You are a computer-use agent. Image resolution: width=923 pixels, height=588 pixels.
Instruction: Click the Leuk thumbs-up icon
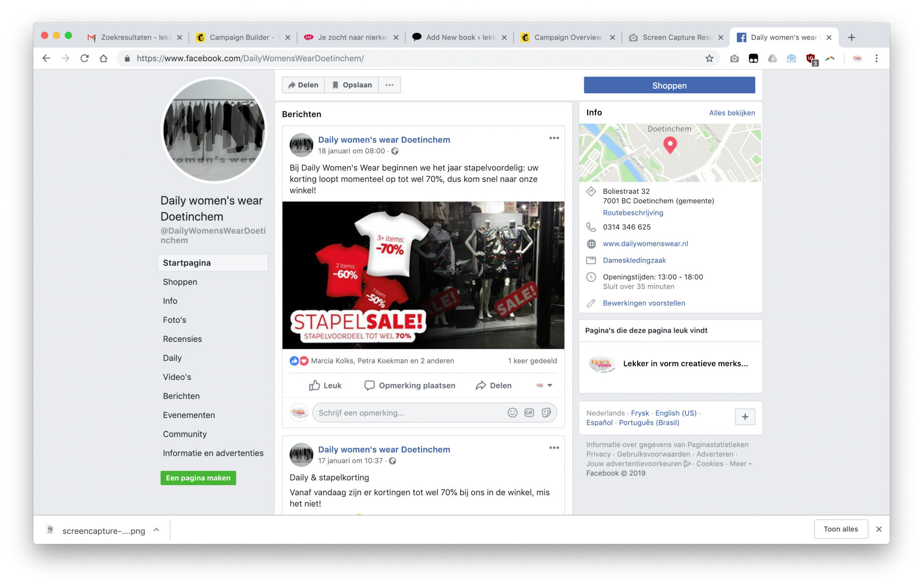[314, 386]
